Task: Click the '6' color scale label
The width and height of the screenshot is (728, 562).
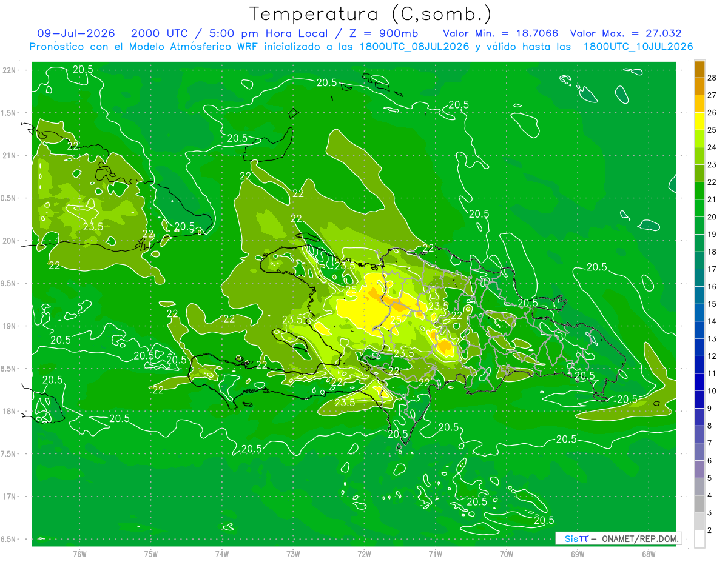Action: click(710, 461)
